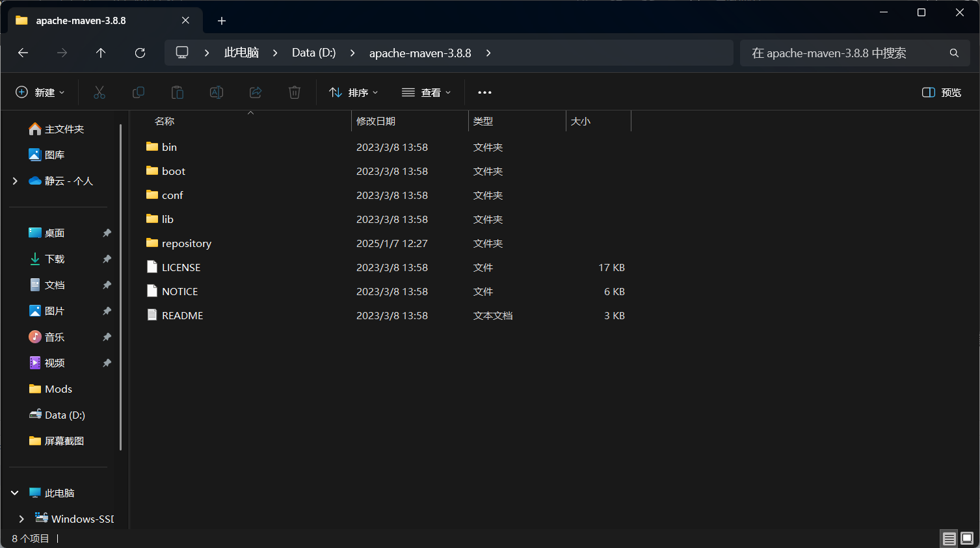Unpin Downloads (下载) using its pin icon

click(107, 259)
